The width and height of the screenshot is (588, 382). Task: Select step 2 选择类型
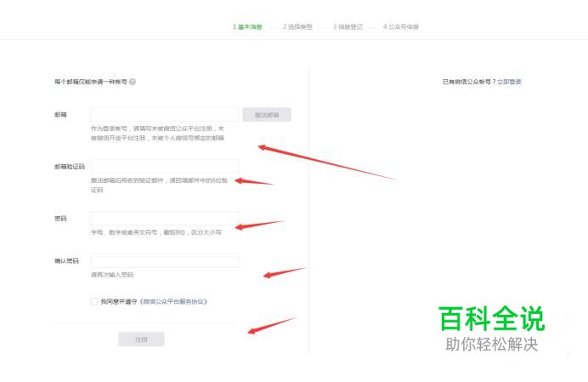pos(297,26)
